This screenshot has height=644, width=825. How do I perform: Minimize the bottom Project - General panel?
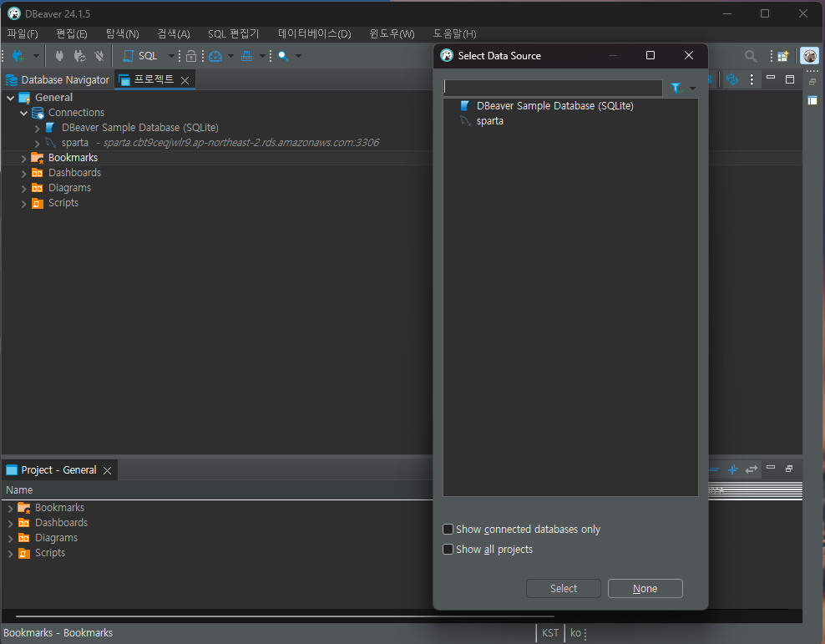(771, 467)
